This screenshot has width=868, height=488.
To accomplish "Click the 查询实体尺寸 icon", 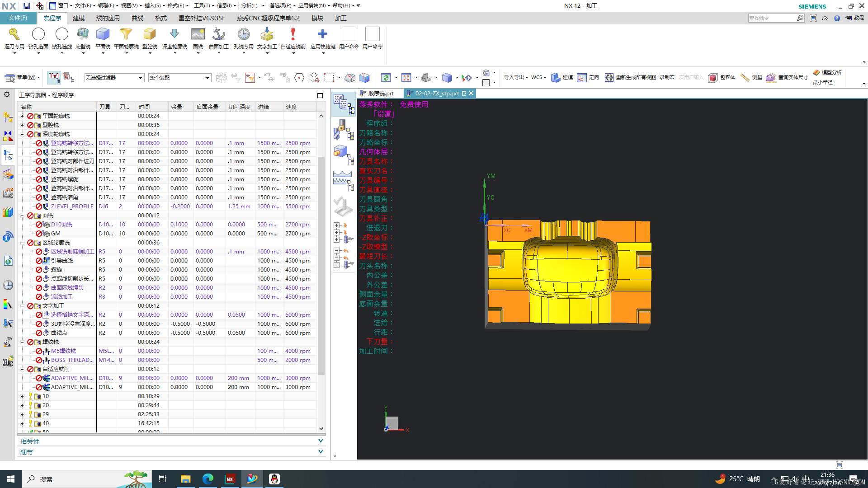I will (x=771, y=78).
